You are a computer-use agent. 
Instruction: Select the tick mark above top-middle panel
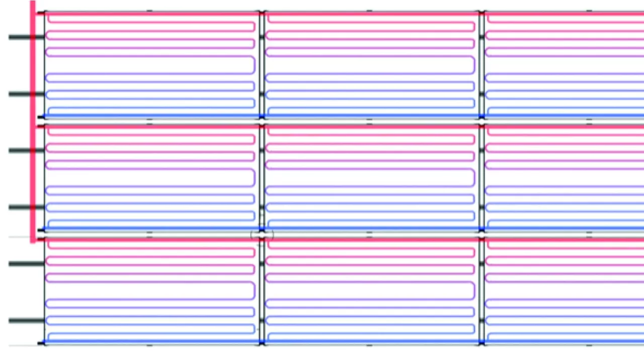pos(369,10)
